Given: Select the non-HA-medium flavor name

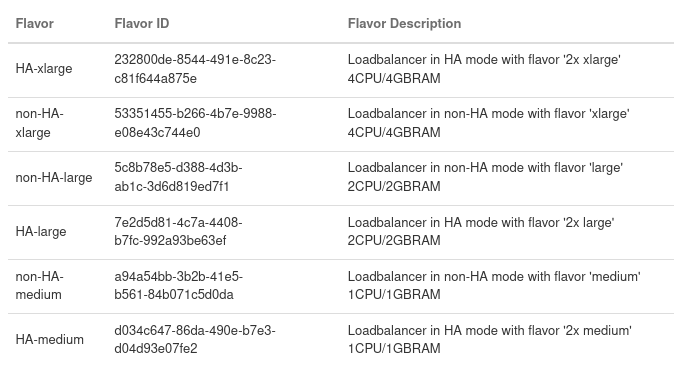Looking at the screenshot, I should click(39, 285).
